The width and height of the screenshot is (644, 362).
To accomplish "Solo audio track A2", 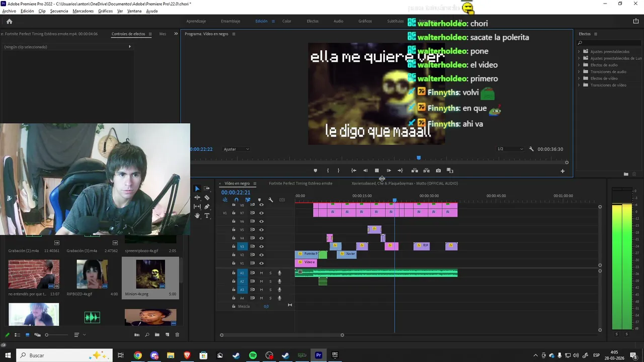I will click(x=270, y=281).
